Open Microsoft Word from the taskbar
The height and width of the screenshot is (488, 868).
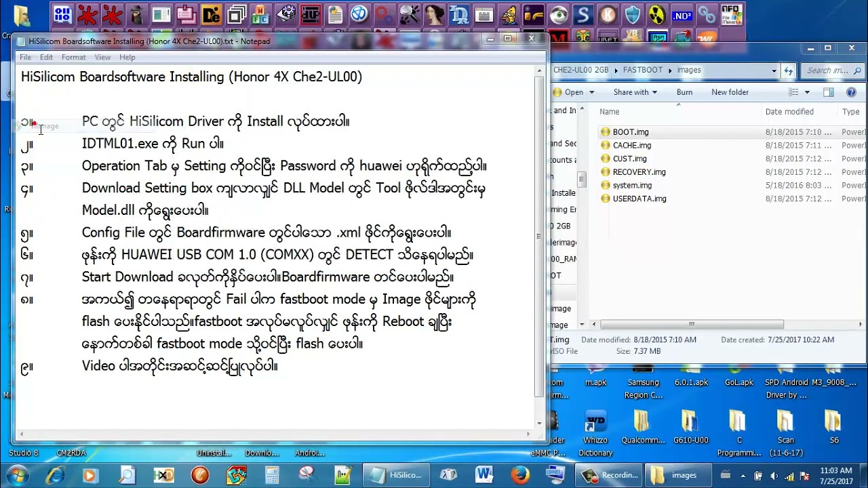pos(484,475)
